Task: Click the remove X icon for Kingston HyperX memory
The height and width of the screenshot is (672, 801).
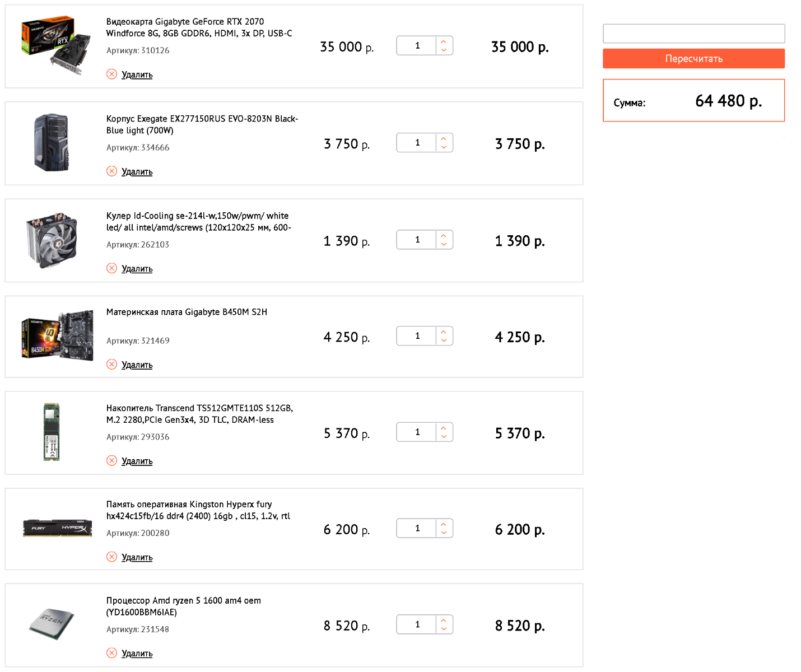Action: (111, 557)
